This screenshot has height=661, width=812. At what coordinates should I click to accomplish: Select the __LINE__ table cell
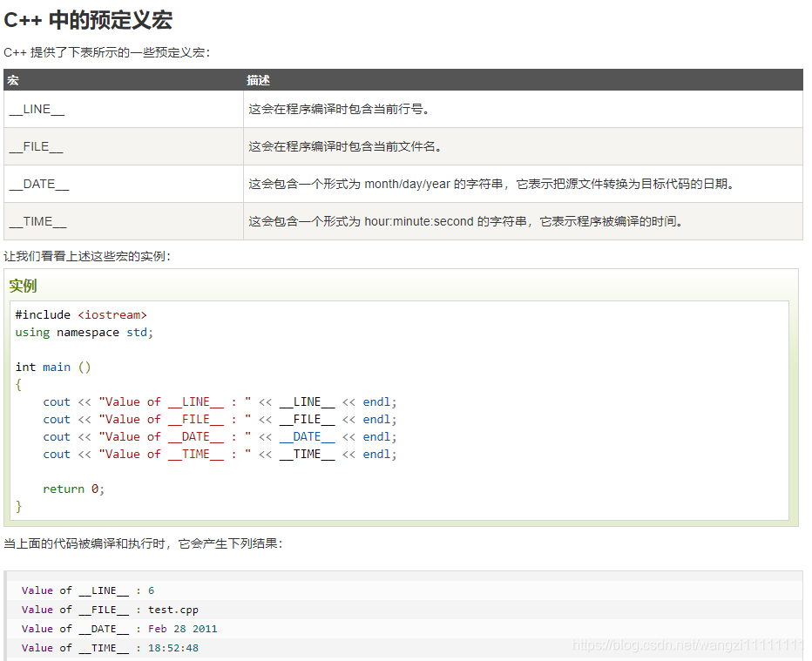(123, 109)
